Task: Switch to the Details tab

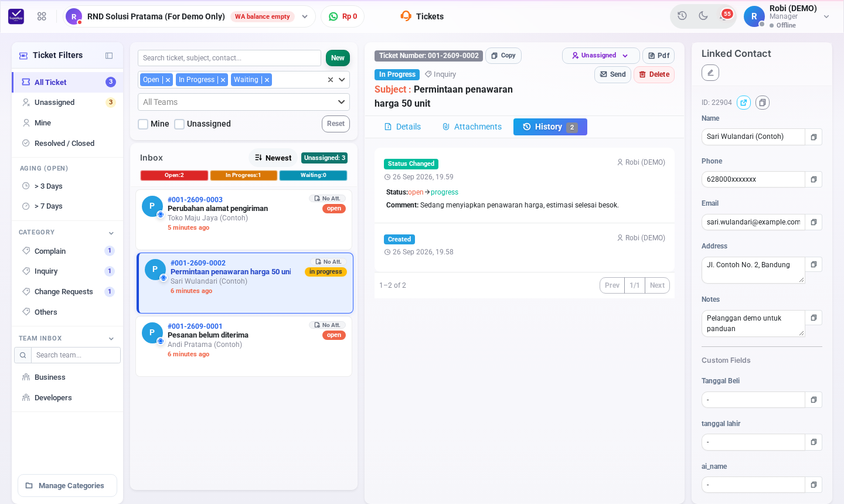Action: tap(403, 127)
